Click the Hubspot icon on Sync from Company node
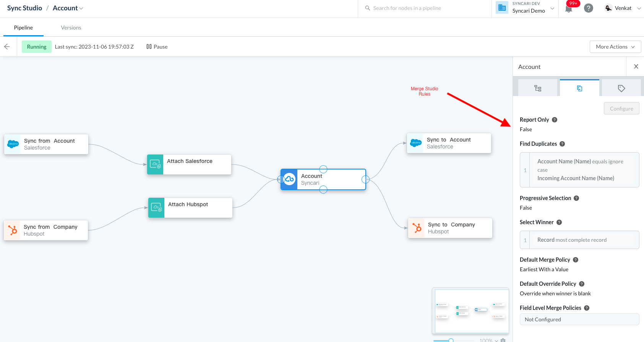644x342 pixels. point(13,230)
